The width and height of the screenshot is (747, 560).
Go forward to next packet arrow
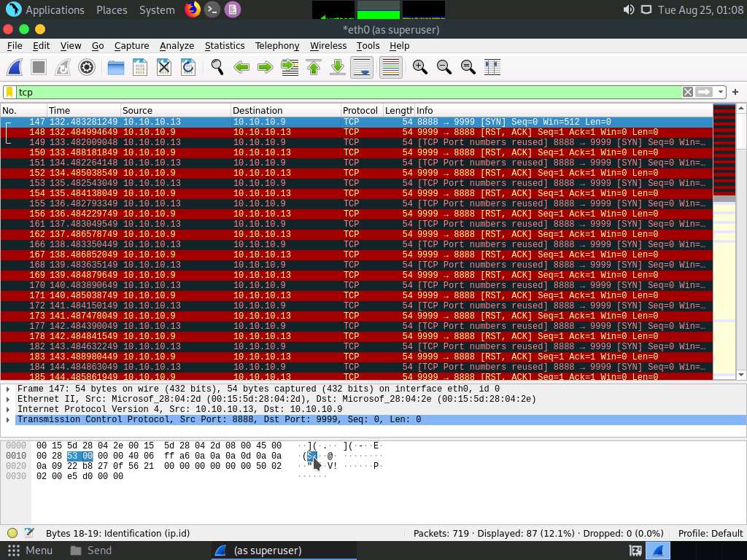point(266,67)
